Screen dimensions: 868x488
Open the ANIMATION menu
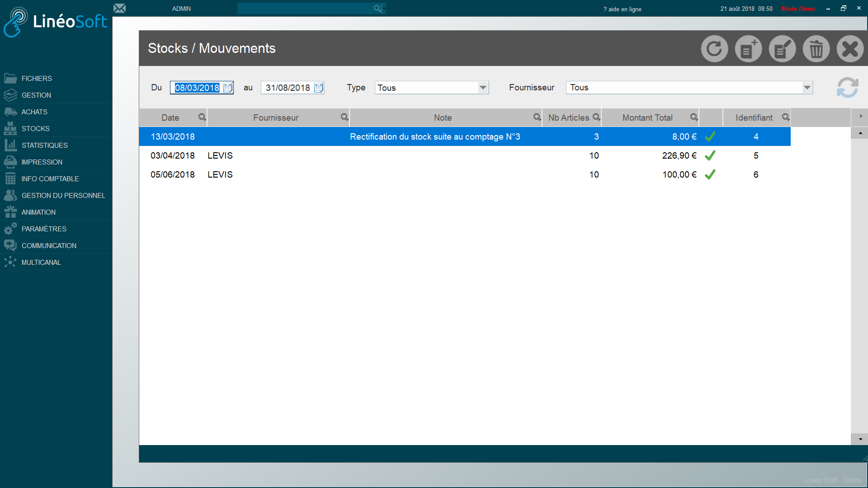(56, 212)
